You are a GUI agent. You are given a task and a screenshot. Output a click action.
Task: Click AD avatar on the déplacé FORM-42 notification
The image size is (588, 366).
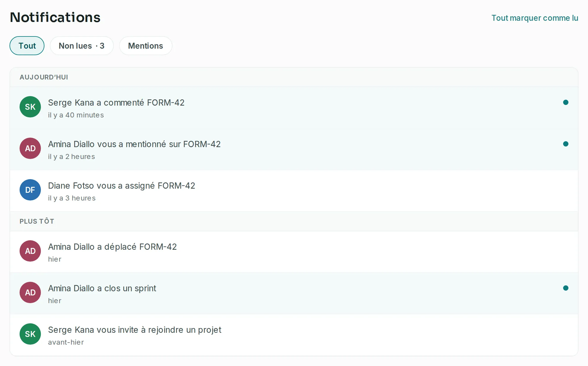pyautogui.click(x=30, y=251)
